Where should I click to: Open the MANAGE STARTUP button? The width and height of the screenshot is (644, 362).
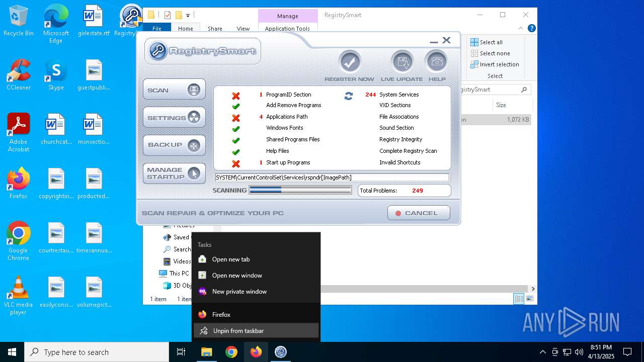coord(174,173)
